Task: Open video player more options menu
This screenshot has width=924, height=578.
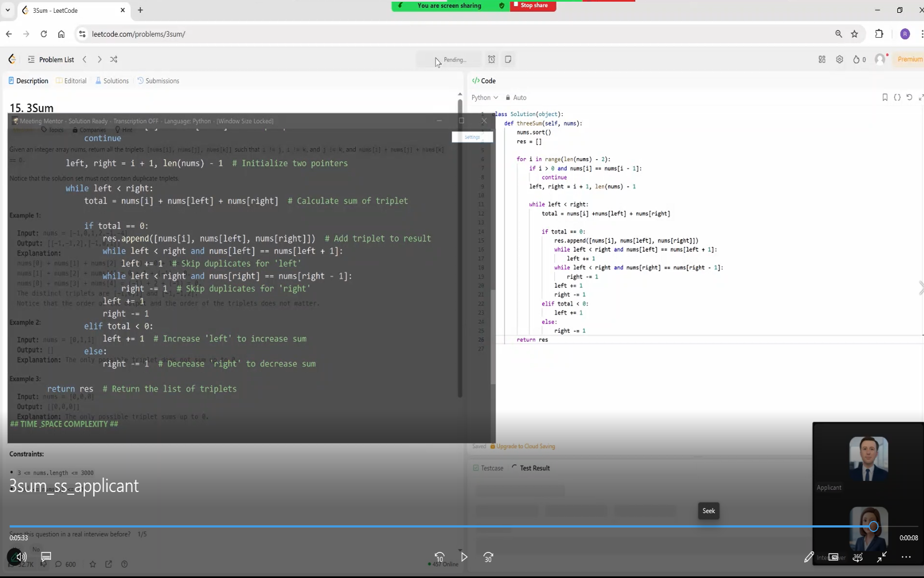Action: click(x=906, y=557)
